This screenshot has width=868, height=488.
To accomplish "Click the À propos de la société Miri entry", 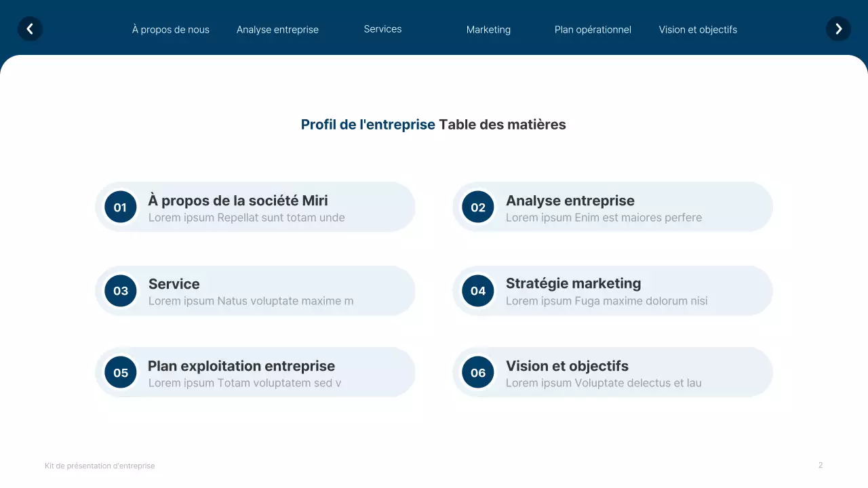I will (238, 201).
